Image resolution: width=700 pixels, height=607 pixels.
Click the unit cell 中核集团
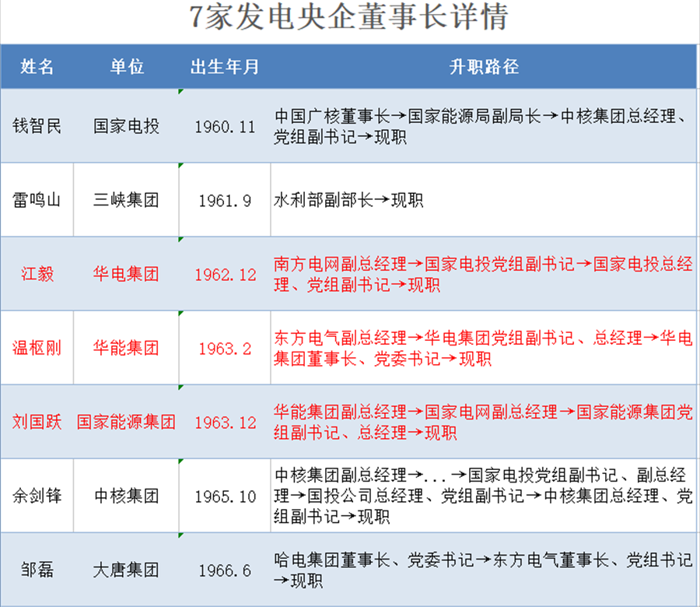coord(126,496)
